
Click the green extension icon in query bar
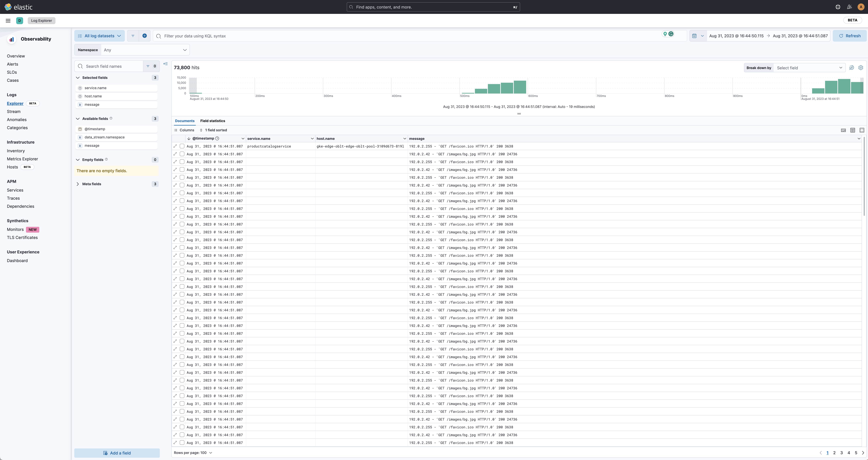click(671, 34)
